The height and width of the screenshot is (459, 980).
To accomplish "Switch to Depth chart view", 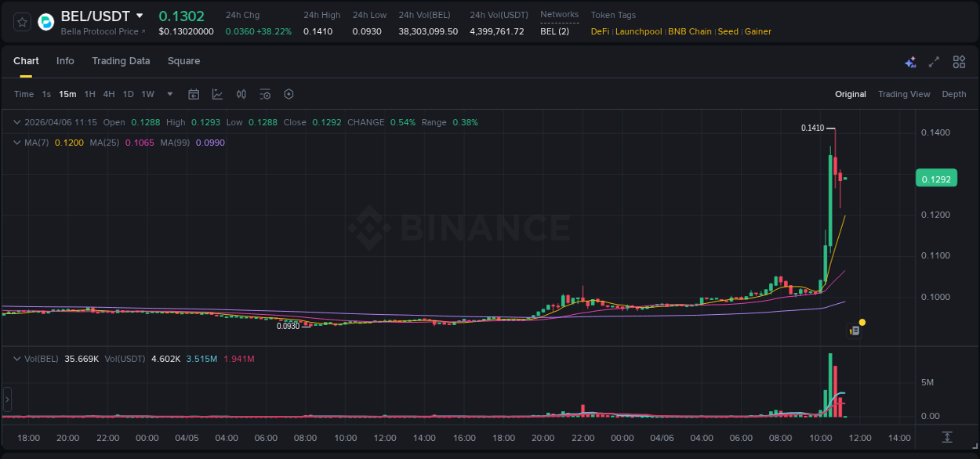I will point(954,94).
